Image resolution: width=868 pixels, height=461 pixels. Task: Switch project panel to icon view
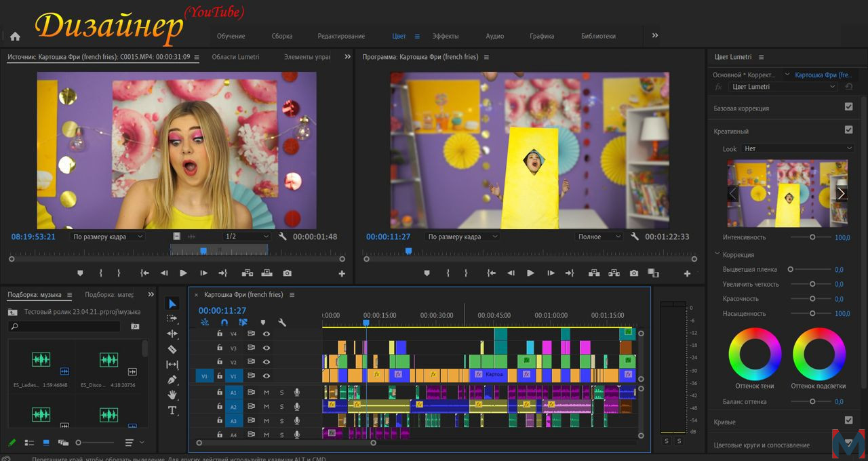pos(46,443)
